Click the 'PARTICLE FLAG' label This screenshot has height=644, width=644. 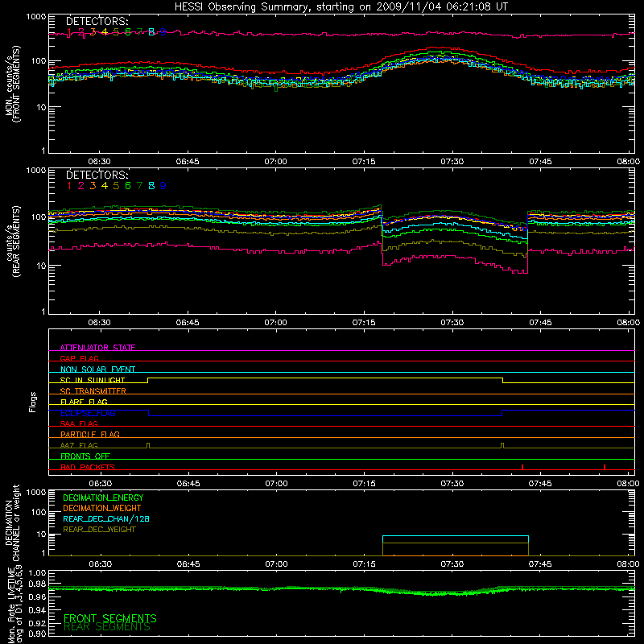(90, 434)
